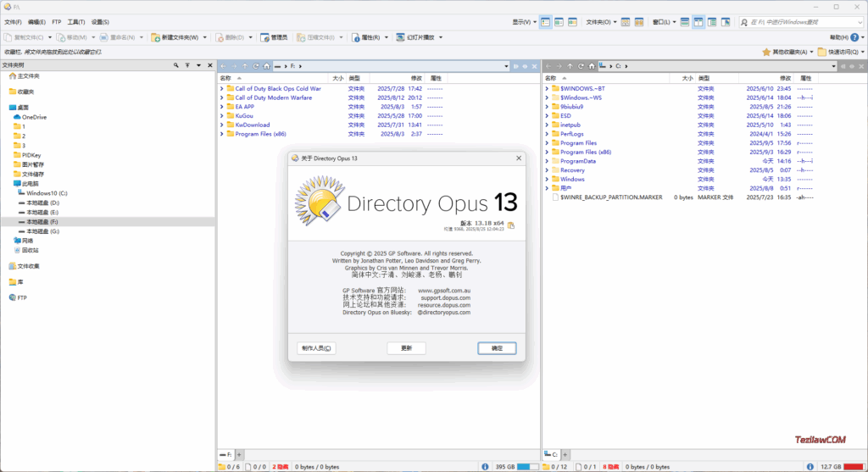Click the C: drive 12.7 GB usage bar

(854, 467)
